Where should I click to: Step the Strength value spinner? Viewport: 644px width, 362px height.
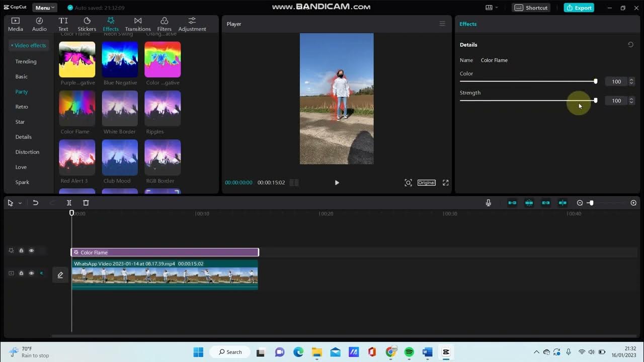[x=631, y=101]
